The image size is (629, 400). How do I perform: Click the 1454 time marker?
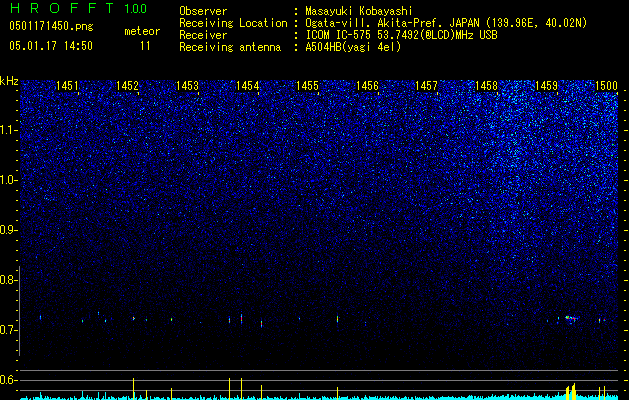248,85
